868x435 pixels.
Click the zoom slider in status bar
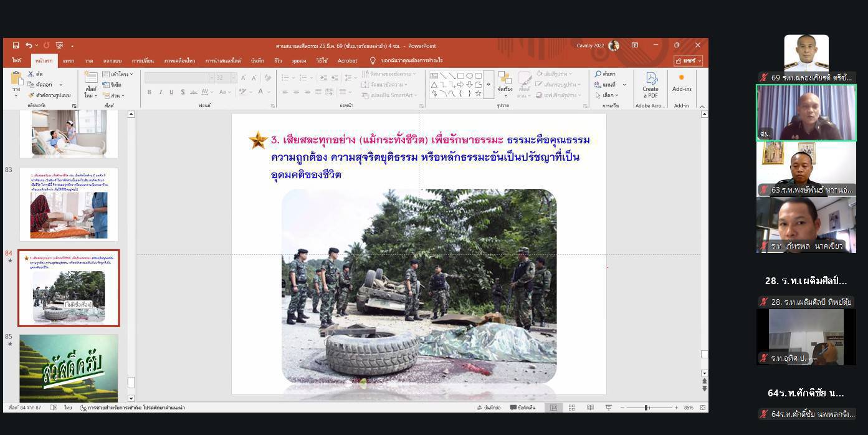coord(648,408)
